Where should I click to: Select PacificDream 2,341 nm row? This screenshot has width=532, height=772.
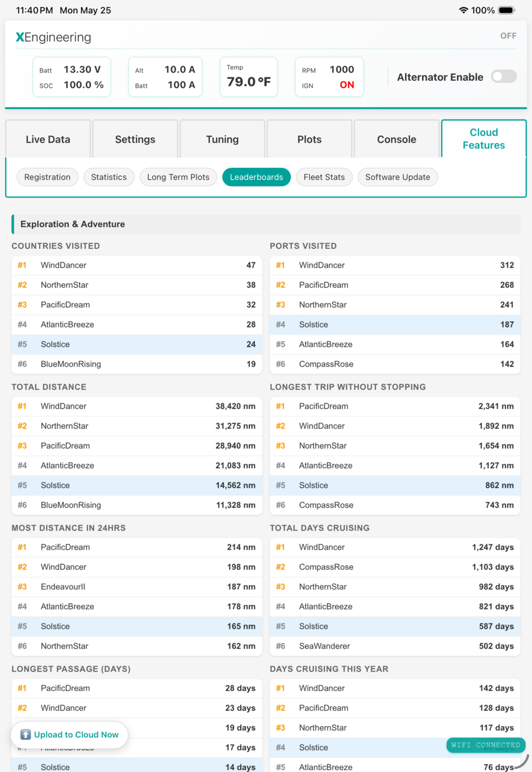(395, 406)
